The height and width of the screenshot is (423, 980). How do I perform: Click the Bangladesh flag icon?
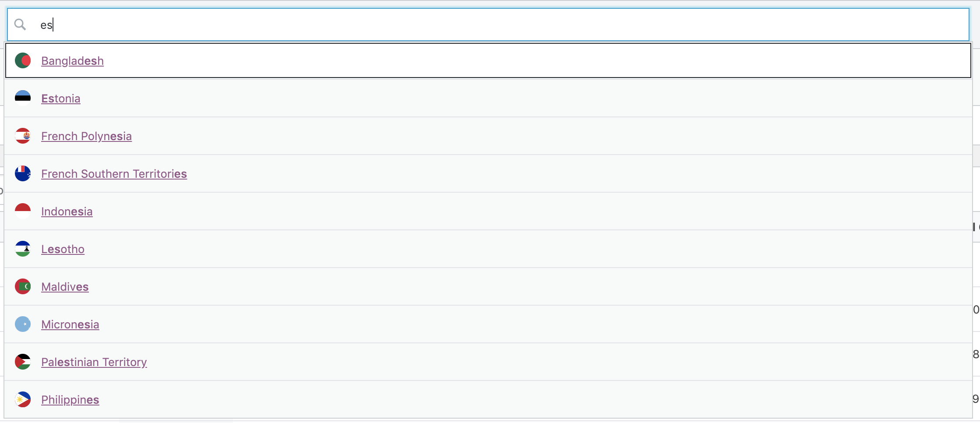[x=23, y=60]
